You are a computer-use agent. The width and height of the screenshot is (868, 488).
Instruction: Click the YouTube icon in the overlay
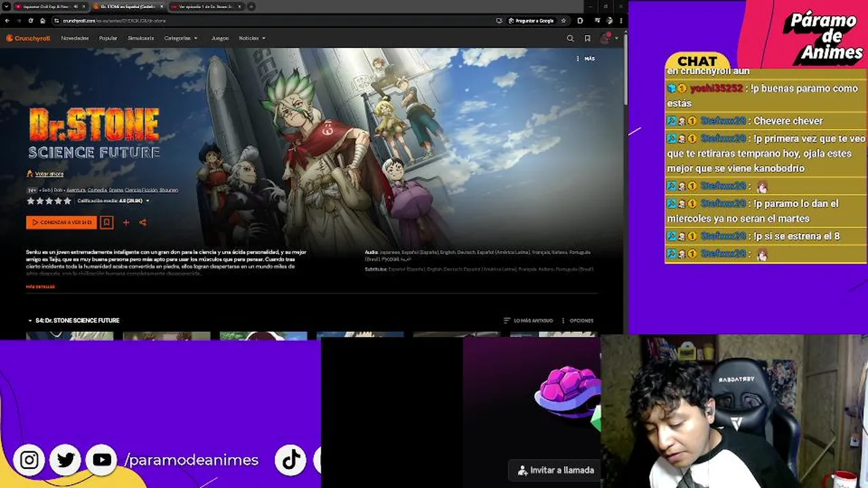(102, 460)
